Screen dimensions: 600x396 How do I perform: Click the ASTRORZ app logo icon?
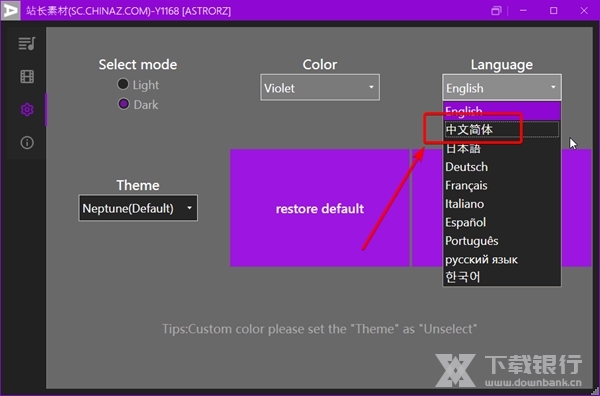click(x=10, y=10)
